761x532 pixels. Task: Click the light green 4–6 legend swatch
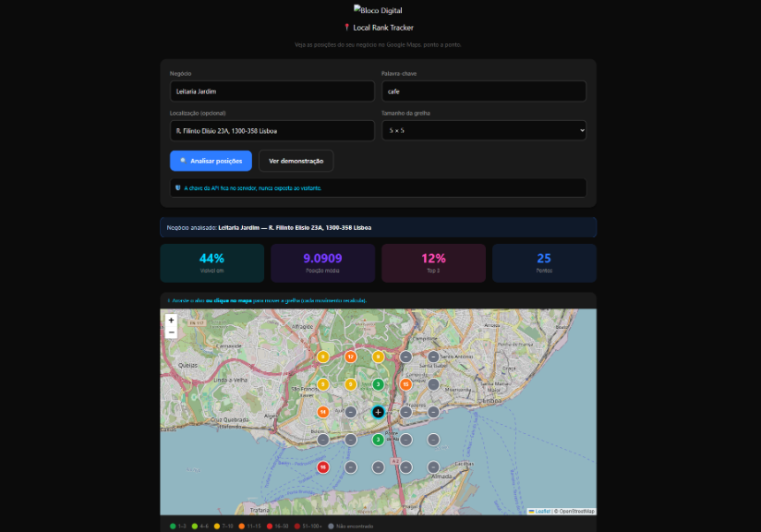195,526
